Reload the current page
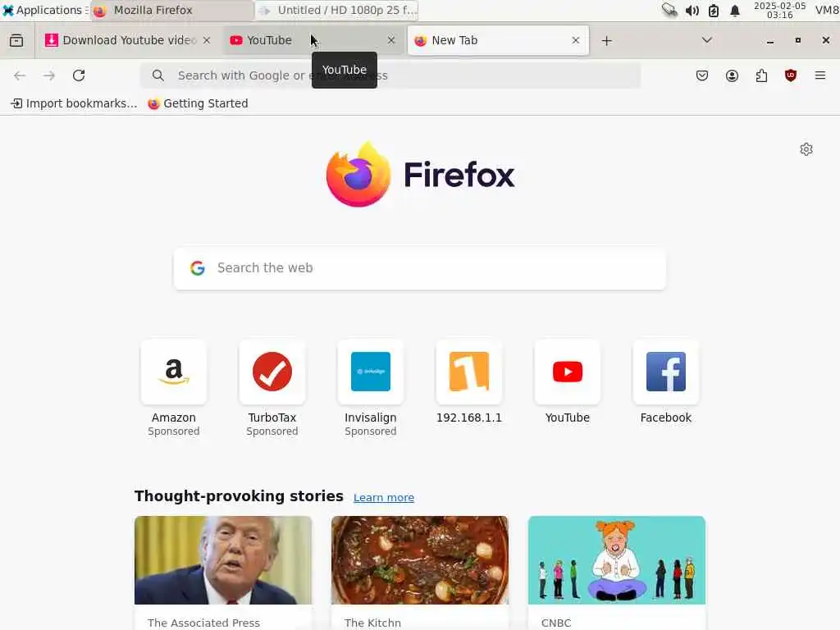The image size is (840, 630). point(79,75)
